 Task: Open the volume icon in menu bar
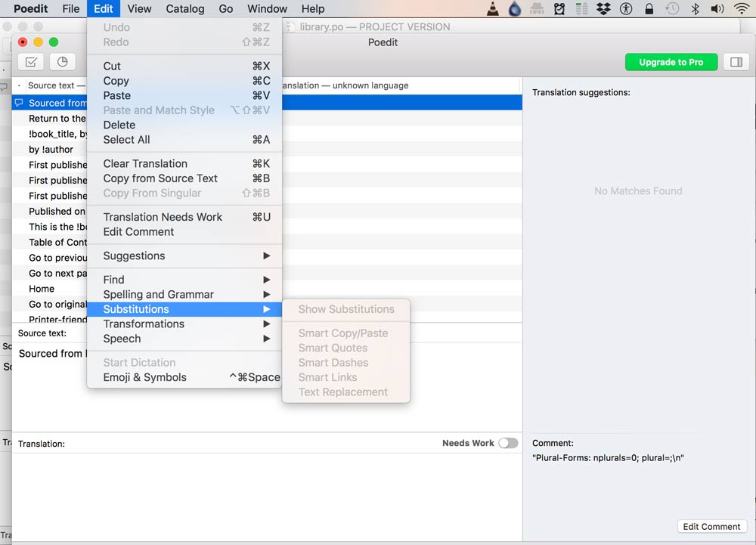[717, 8]
